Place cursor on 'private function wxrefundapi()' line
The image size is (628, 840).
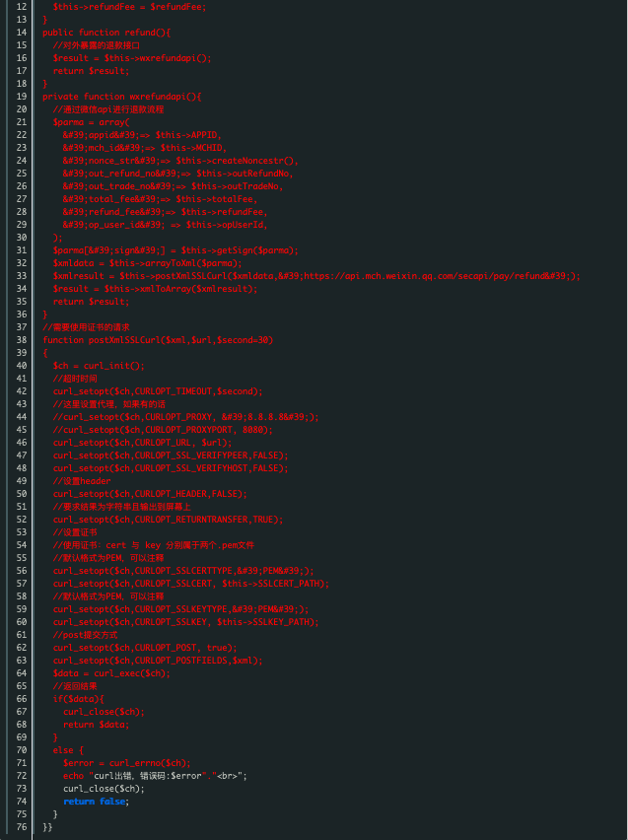(x=122, y=97)
